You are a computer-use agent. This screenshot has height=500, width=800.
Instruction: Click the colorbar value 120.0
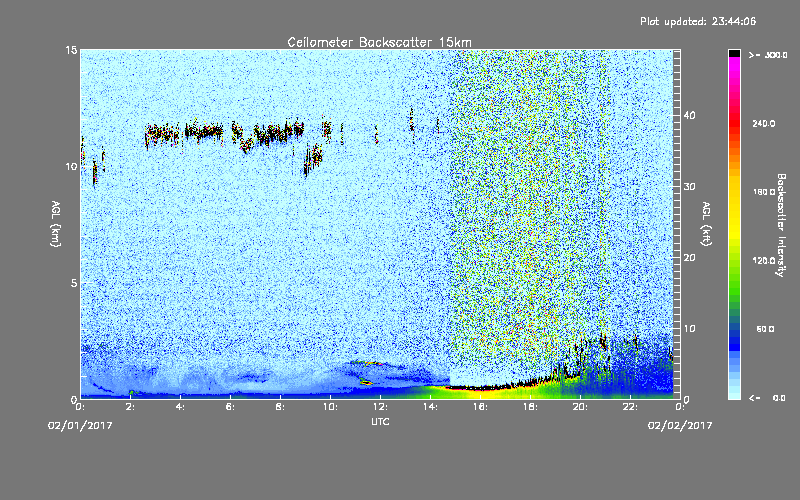[764, 261]
